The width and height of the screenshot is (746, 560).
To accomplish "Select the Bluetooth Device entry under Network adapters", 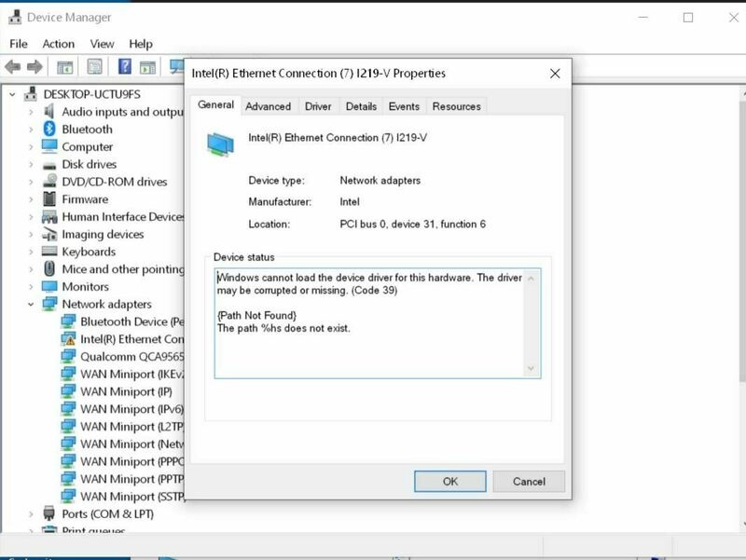I will (69, 321).
